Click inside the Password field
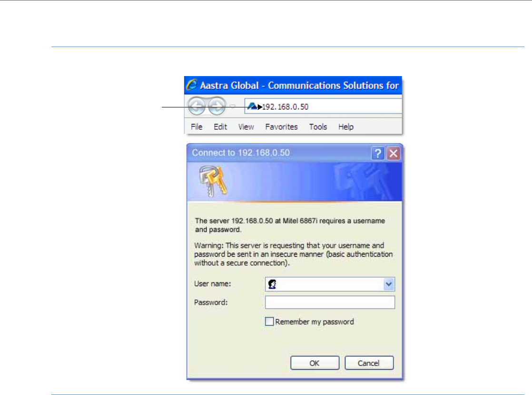 coord(330,302)
